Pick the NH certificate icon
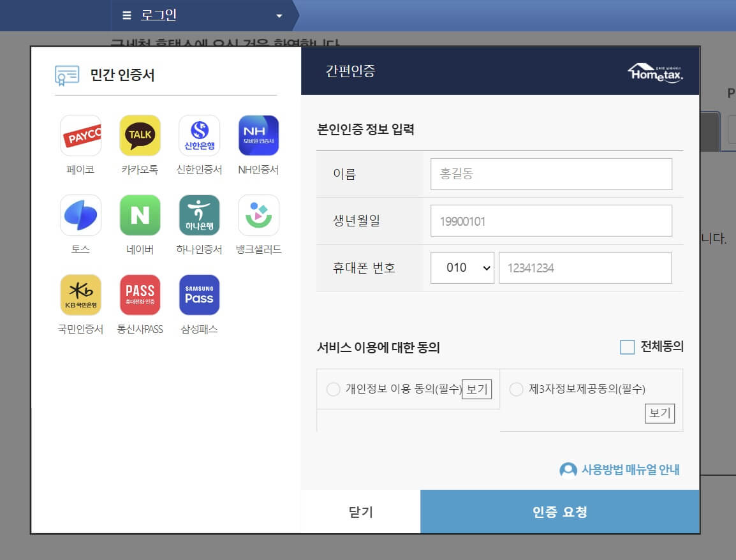 pos(258,135)
